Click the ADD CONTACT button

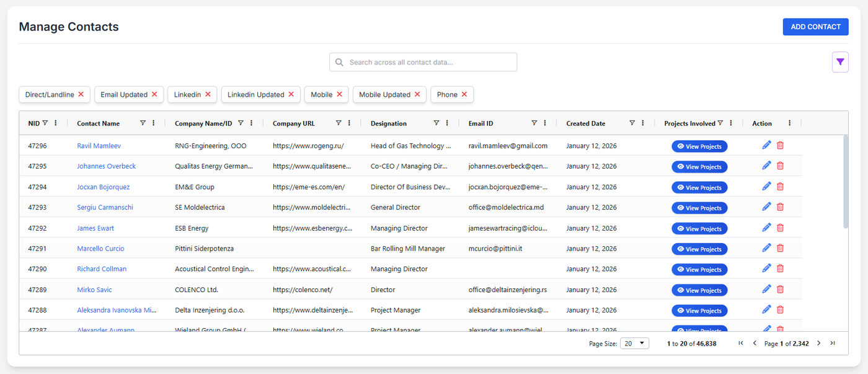pyautogui.click(x=815, y=27)
